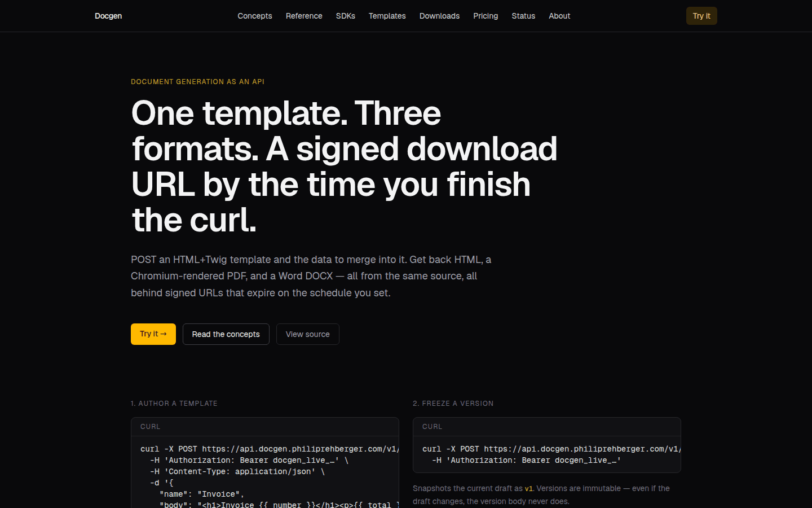The height and width of the screenshot is (508, 812).
Task: Open the SDKs nav link
Action: [x=346, y=16]
